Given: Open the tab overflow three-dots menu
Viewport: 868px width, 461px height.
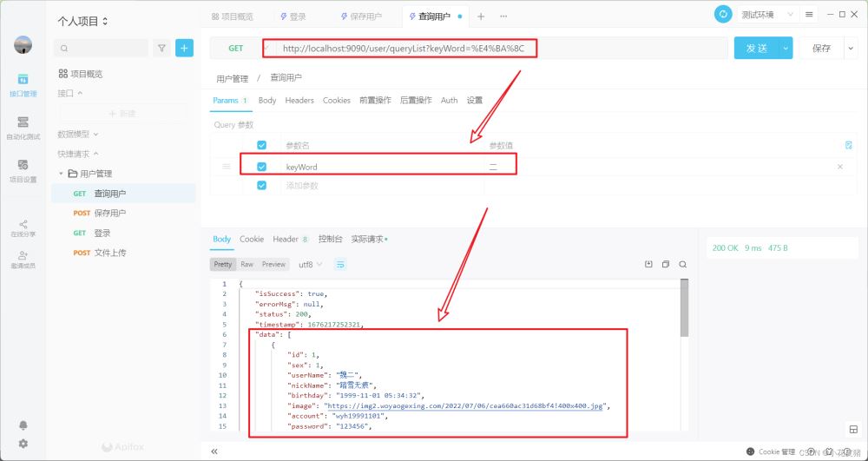Looking at the screenshot, I should coord(503,16).
